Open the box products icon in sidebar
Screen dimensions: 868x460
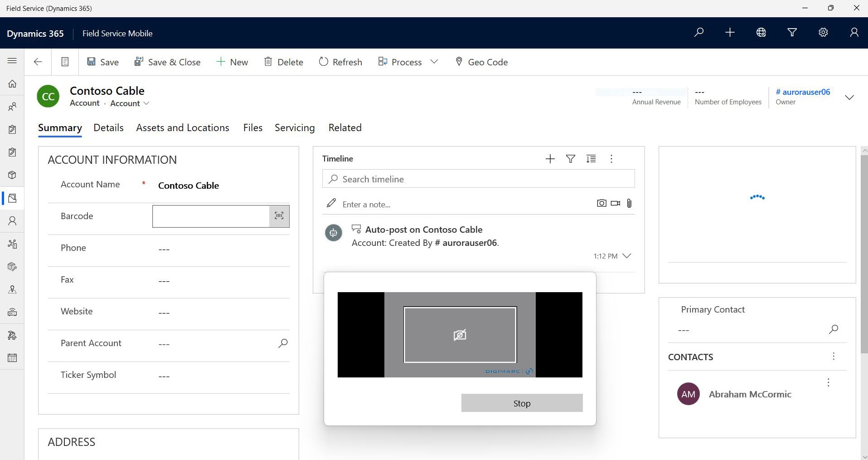[x=12, y=175]
